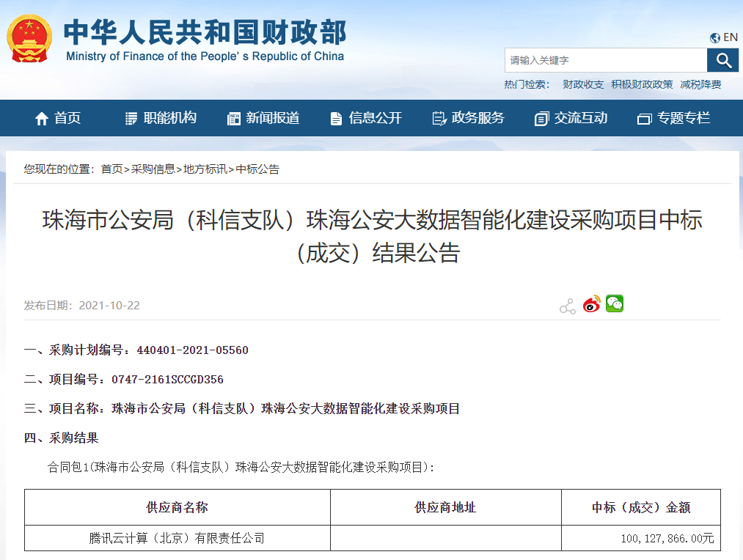Viewport: 743px width, 560px height.
Task: Click the 四、采购结果 heading
Action: [x=62, y=438]
